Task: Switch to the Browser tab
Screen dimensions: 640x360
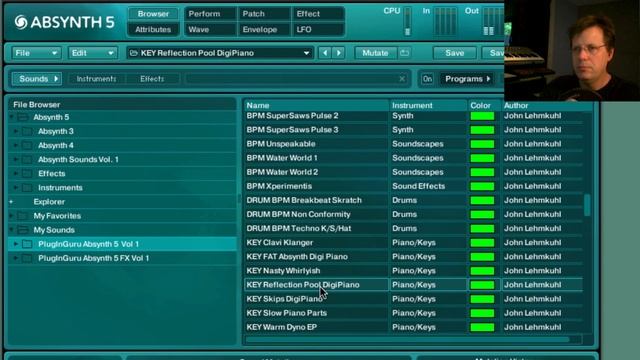Action: click(153, 14)
